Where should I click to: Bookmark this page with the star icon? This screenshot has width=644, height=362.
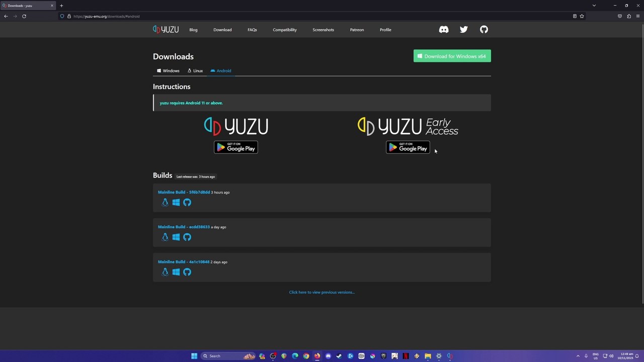click(582, 16)
